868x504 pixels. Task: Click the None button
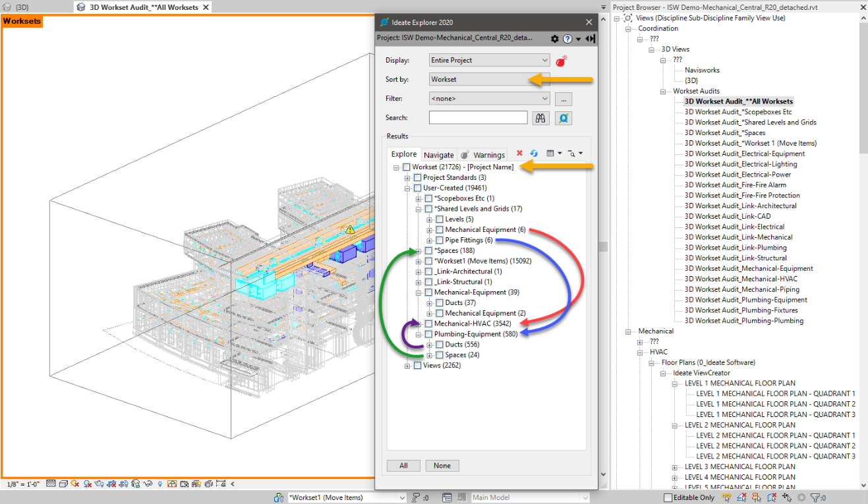pyautogui.click(x=442, y=465)
